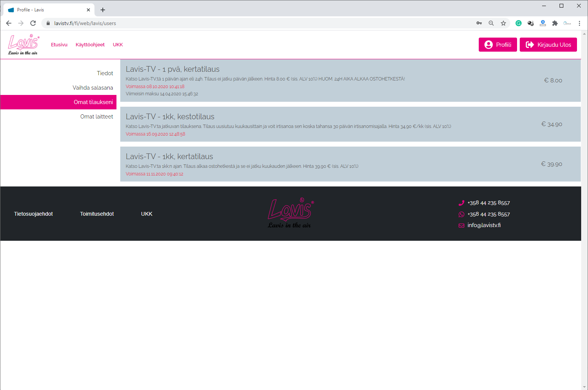Click the scrollbar down arrow
This screenshot has width=588, height=390.
point(584,387)
